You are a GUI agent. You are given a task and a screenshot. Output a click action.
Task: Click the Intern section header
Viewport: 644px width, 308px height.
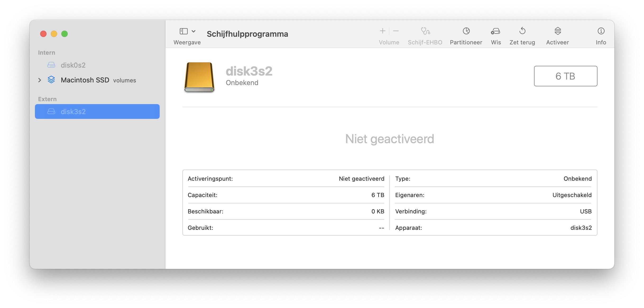[x=47, y=53]
